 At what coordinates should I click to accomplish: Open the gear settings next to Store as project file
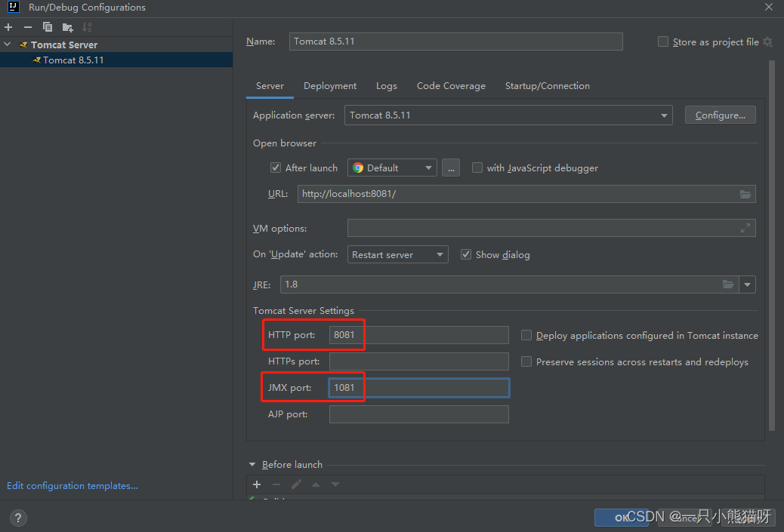click(768, 42)
